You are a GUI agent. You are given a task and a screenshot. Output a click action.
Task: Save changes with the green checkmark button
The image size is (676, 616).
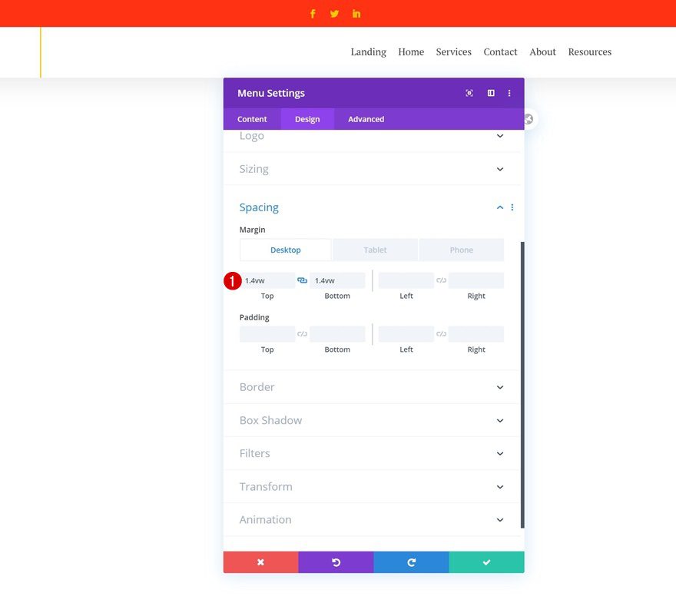point(486,561)
